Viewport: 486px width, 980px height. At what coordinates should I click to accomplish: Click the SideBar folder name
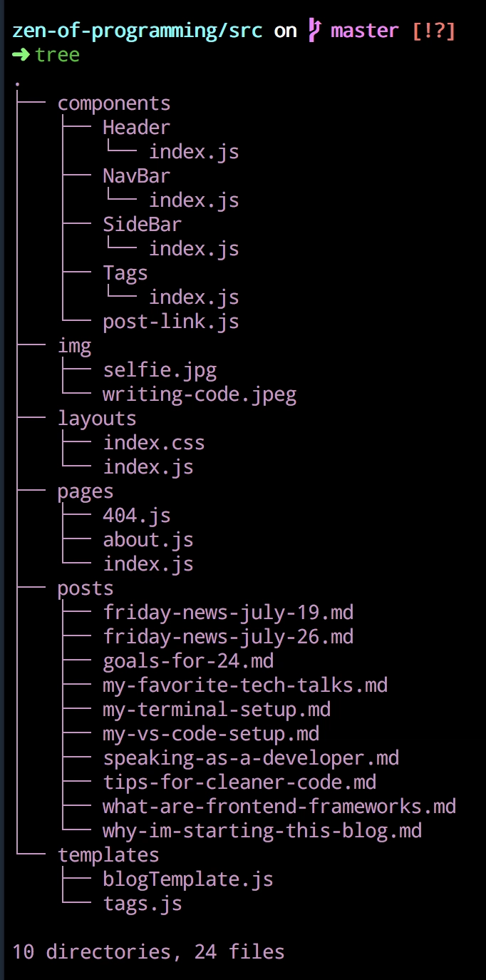143,225
